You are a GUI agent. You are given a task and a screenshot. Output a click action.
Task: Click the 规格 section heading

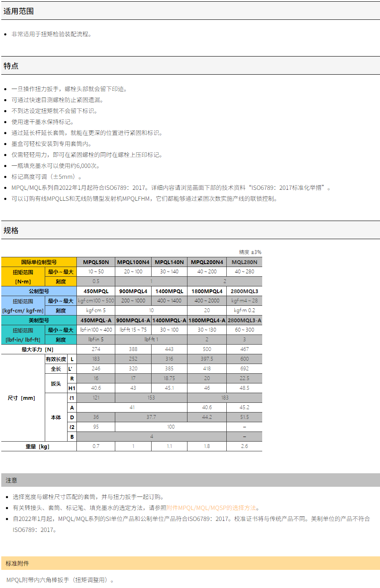pyautogui.click(x=11, y=230)
